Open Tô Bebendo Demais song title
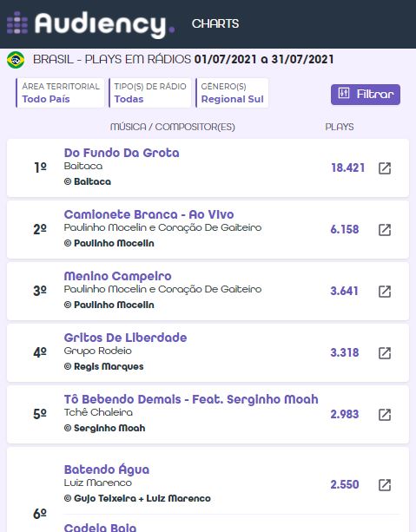The image size is (416, 532). (x=191, y=399)
